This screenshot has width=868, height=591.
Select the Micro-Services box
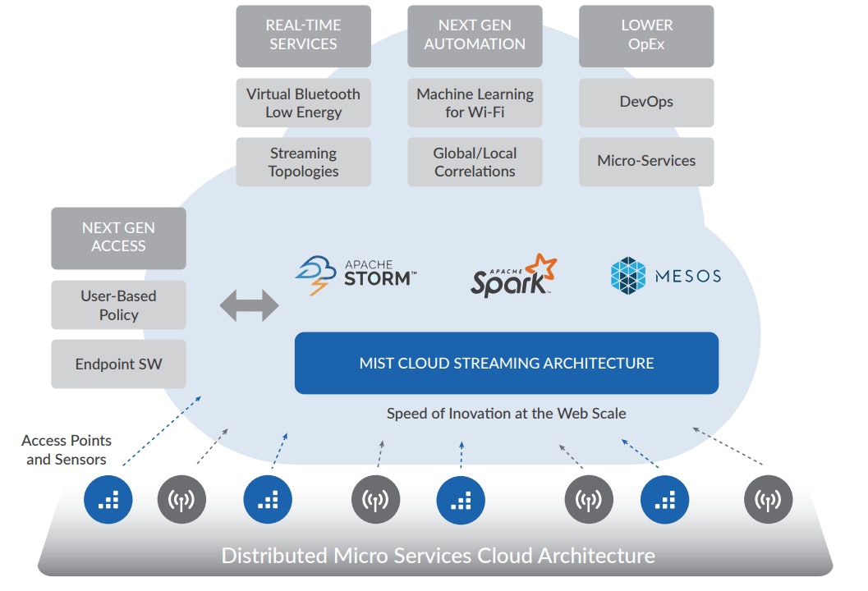pyautogui.click(x=646, y=162)
